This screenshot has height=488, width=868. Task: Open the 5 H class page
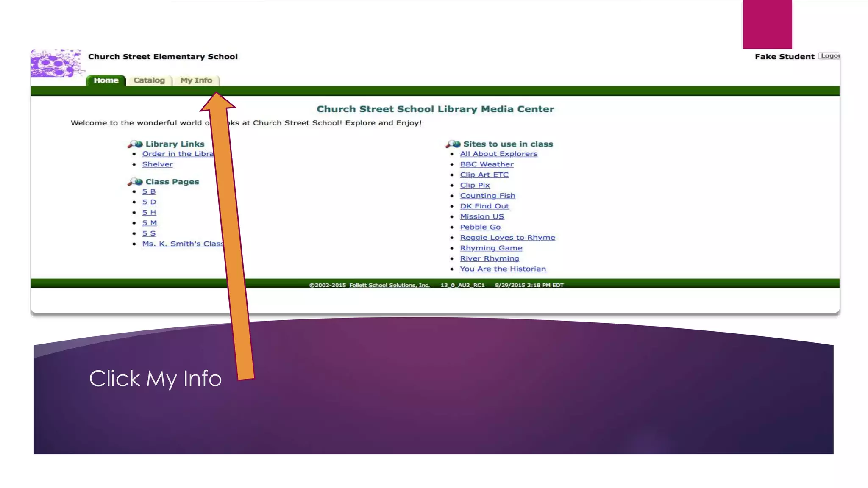click(149, 213)
